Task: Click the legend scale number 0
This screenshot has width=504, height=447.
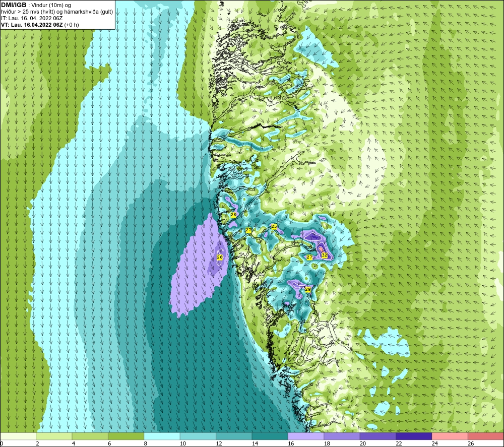Action: 2,443
